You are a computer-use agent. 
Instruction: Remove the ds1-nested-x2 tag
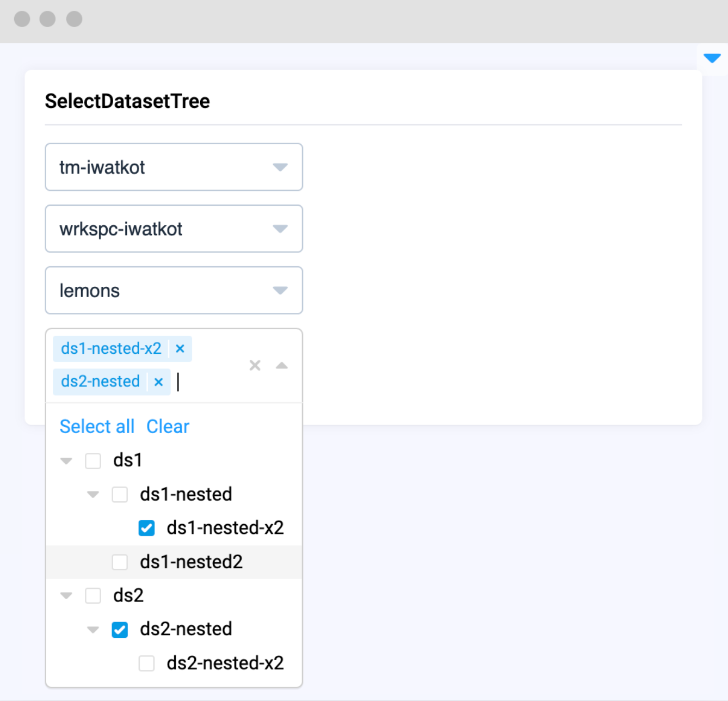[x=180, y=349]
